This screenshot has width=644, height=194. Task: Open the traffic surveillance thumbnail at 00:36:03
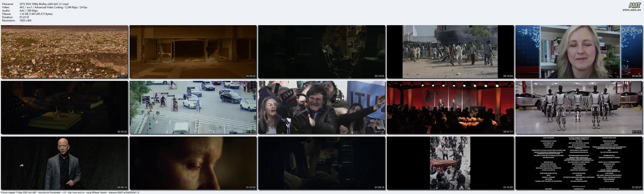click(x=193, y=108)
